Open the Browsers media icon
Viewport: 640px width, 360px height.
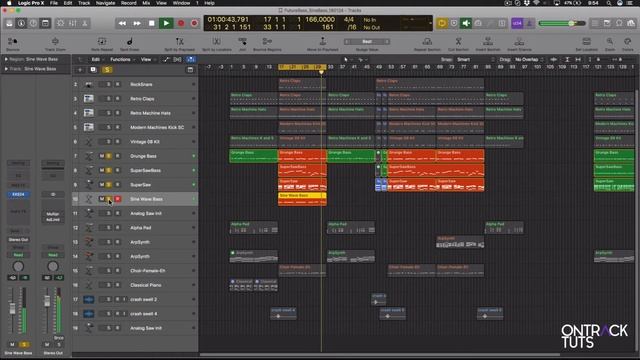point(631,23)
